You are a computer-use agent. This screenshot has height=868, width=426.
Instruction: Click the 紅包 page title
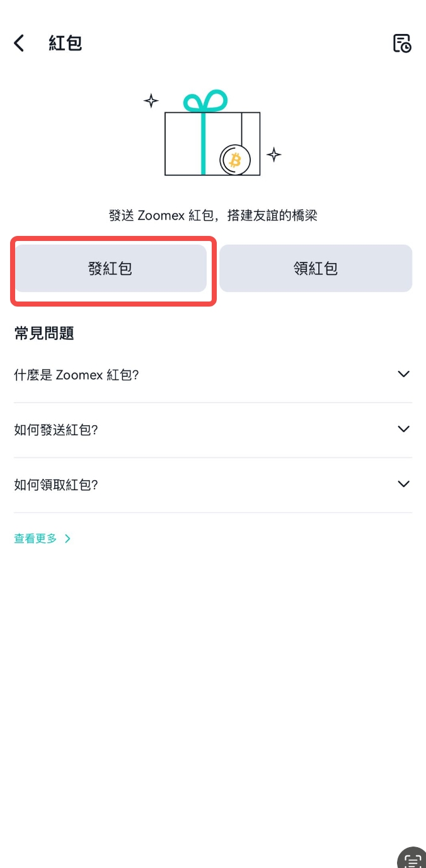pyautogui.click(x=66, y=43)
